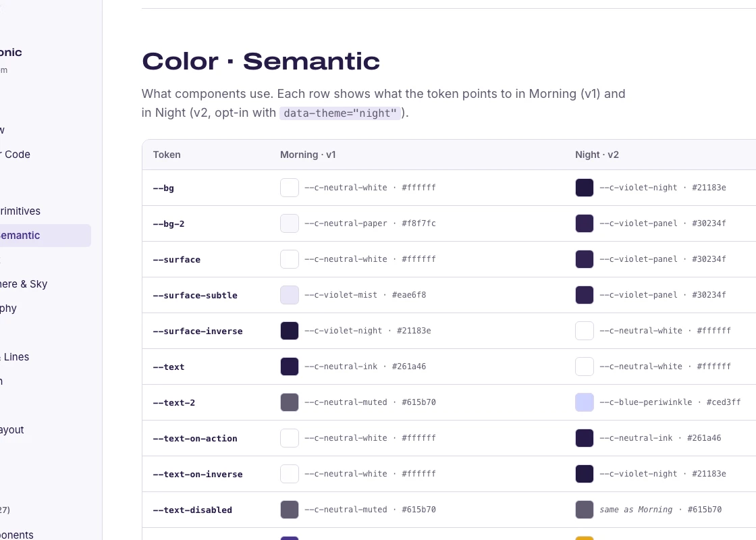Select the Night white swatch for --text
Image resolution: width=756 pixels, height=540 pixels.
coord(585,367)
